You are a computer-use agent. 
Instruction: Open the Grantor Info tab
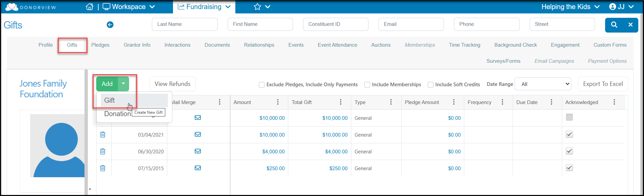[137, 45]
